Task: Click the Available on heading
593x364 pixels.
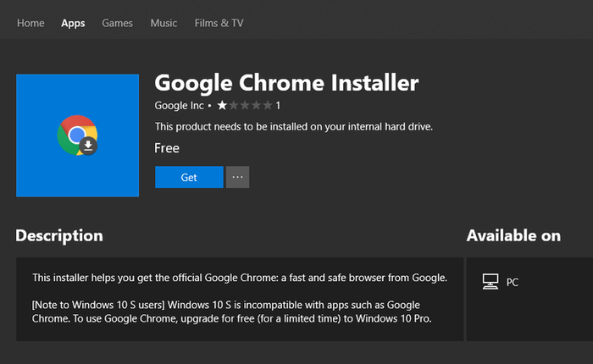Action: point(513,236)
